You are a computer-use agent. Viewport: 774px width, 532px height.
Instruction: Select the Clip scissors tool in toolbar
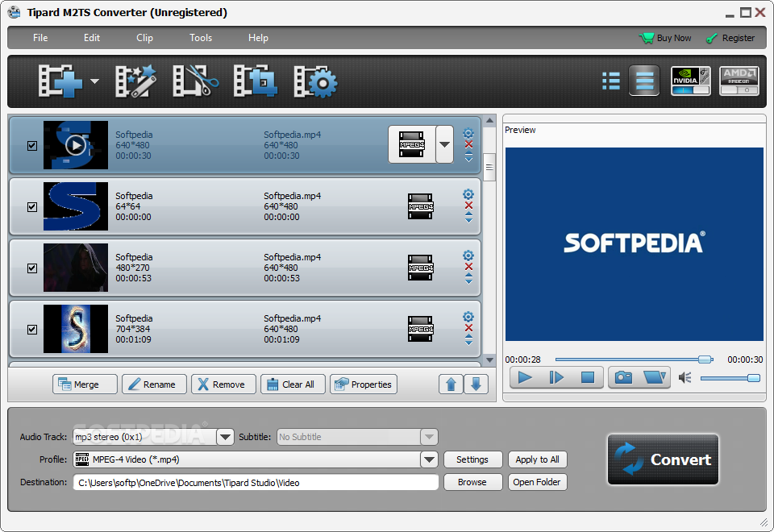pos(195,81)
